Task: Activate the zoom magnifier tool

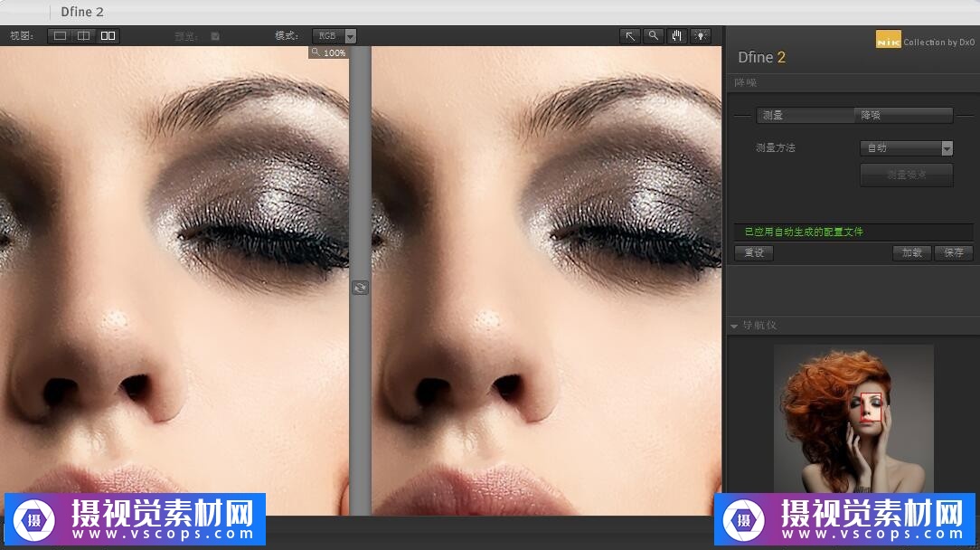Action: point(653,36)
